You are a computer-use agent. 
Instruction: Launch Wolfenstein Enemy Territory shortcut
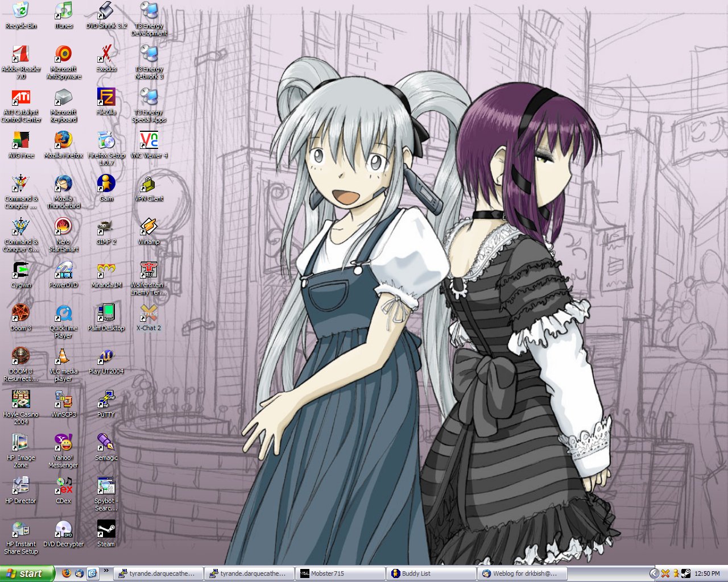[149, 278]
